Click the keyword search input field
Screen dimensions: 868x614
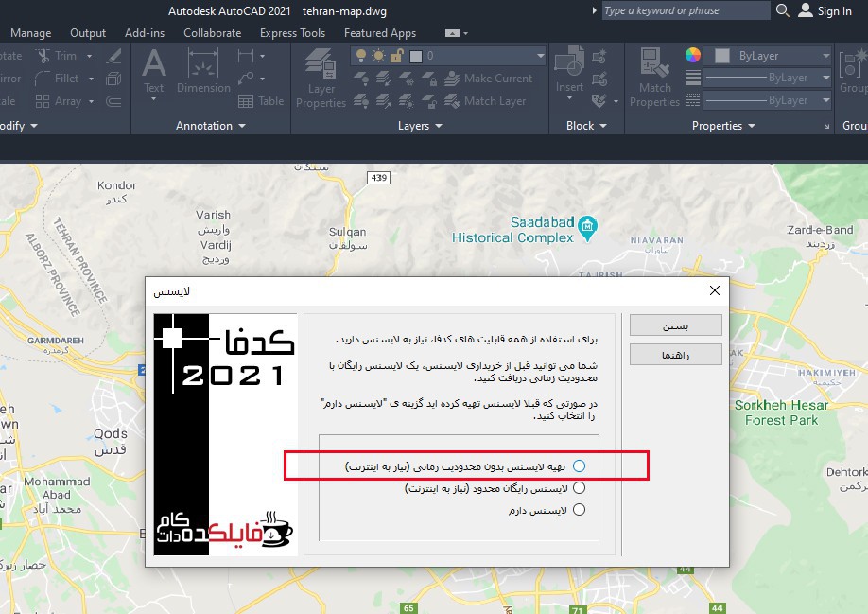point(685,10)
